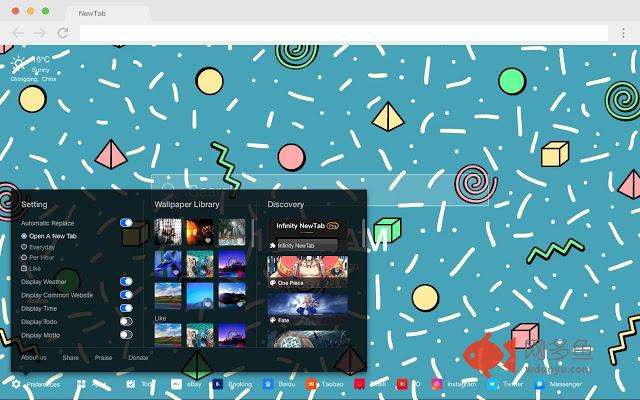Click the Todo checklist icon

coord(131,384)
